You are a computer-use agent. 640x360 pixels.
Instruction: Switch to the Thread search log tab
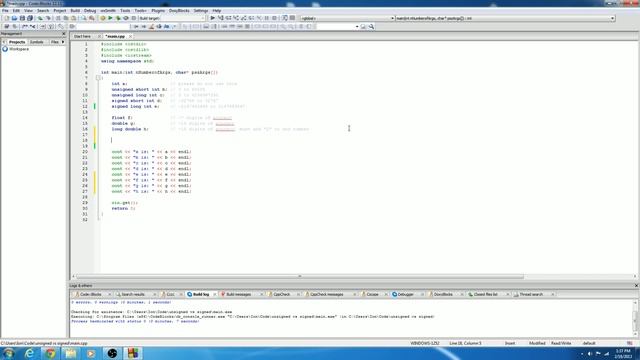tap(531, 294)
